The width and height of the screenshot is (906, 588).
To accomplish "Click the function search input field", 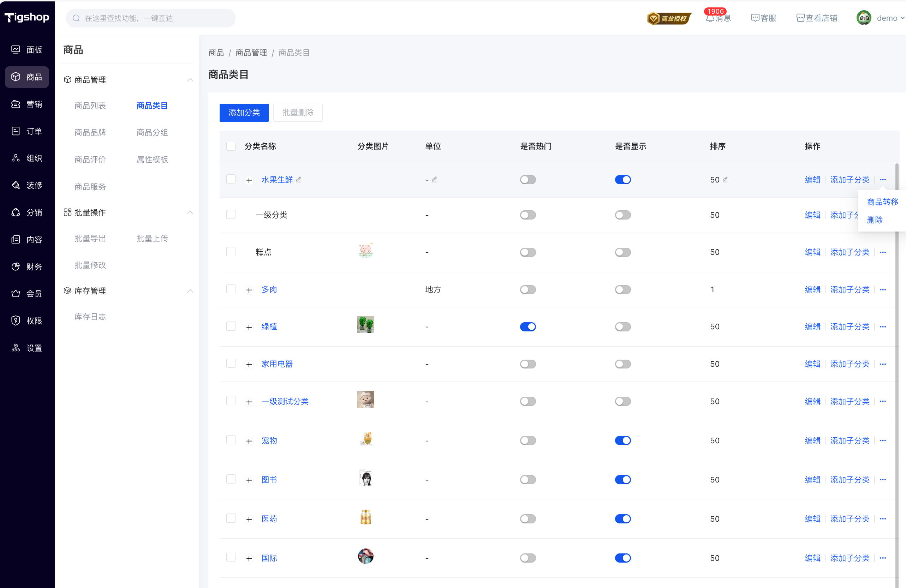I will [151, 18].
